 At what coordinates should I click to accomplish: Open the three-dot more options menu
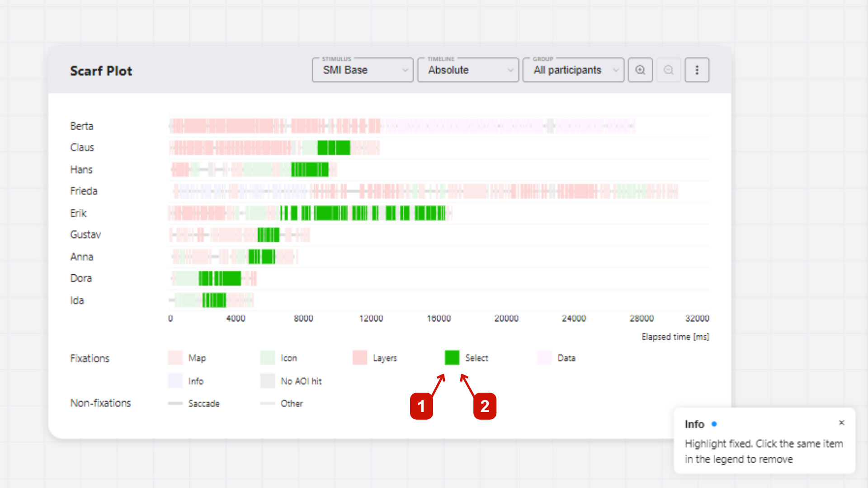click(697, 70)
